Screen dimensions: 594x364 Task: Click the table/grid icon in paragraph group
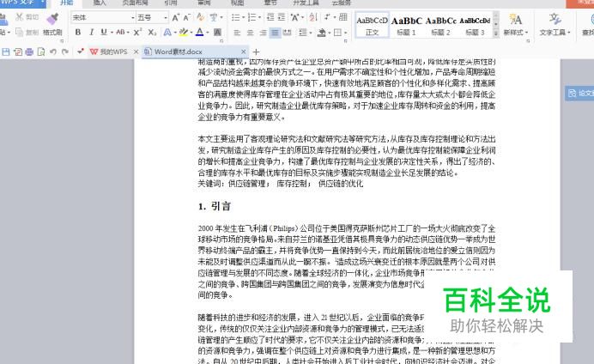[x=343, y=17]
